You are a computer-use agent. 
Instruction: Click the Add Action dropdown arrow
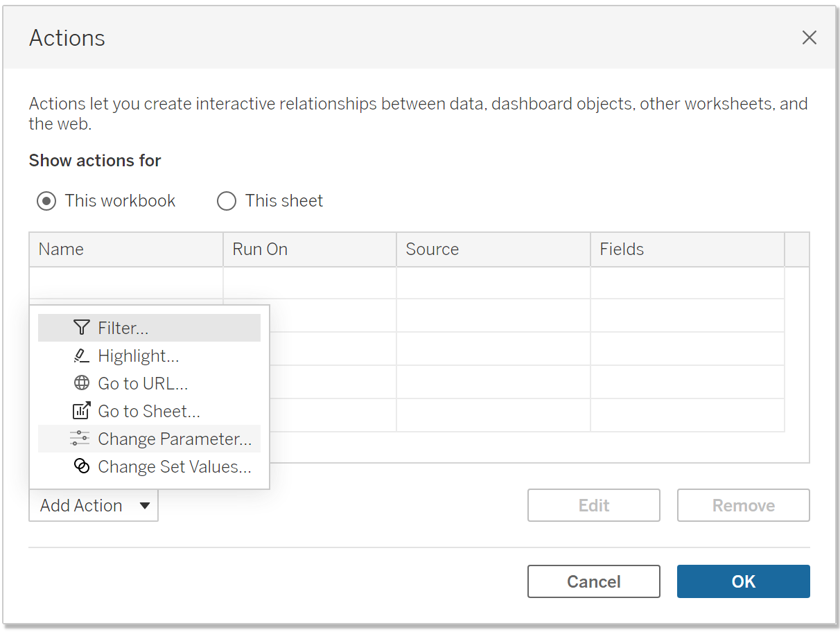coord(145,506)
